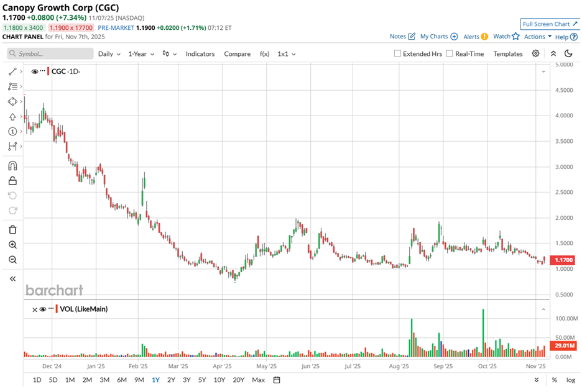
Task: Select the 1D time range
Action: [37, 380]
